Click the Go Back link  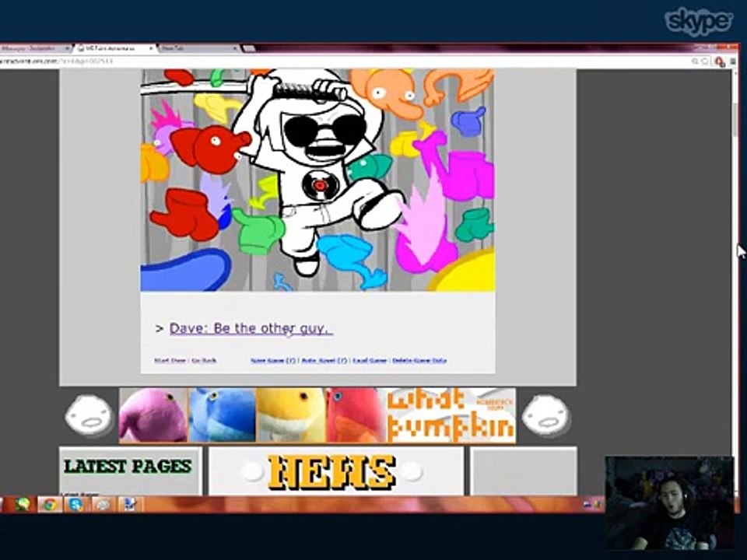pyautogui.click(x=204, y=360)
